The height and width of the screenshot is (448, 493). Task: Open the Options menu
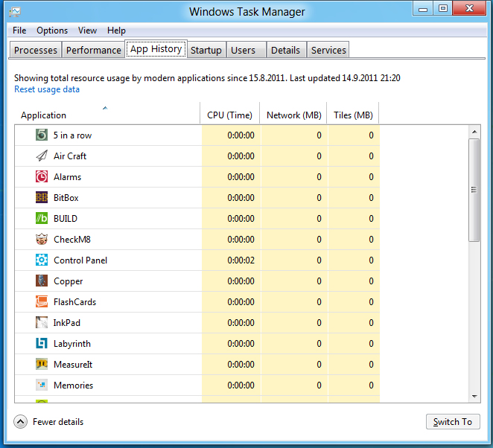pyautogui.click(x=52, y=31)
